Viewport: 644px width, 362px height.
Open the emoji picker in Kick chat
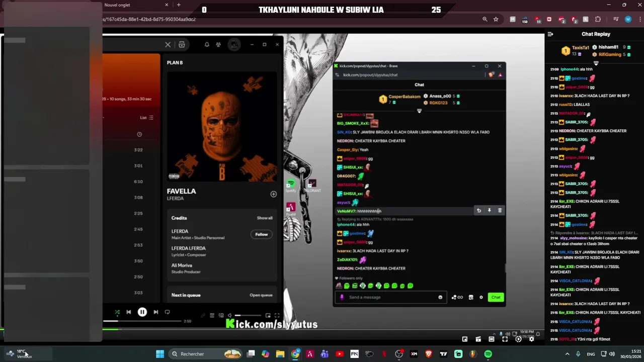click(440, 297)
